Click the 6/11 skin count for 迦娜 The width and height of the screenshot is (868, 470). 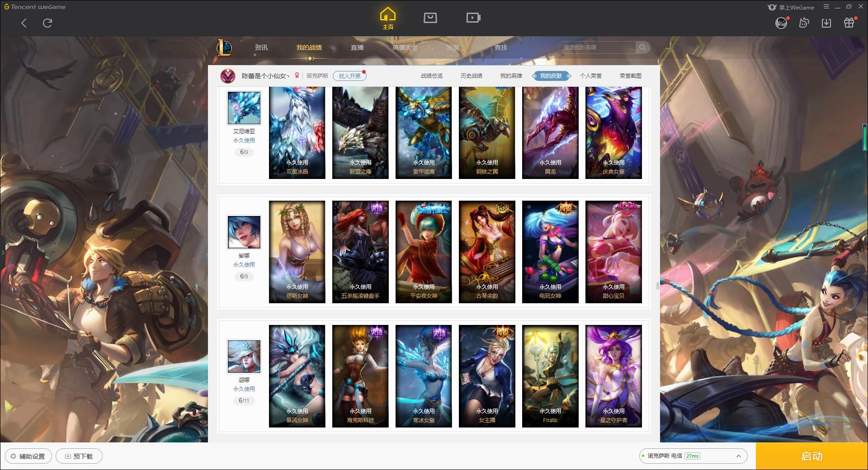tap(244, 400)
